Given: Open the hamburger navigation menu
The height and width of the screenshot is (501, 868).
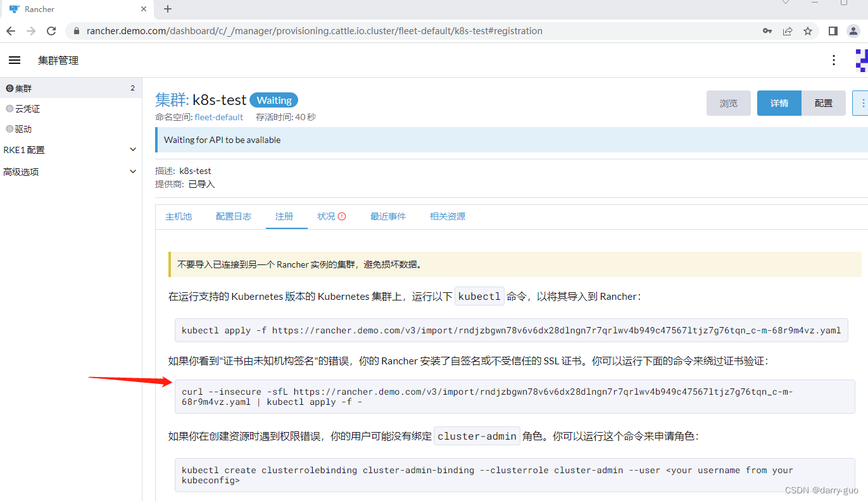Looking at the screenshot, I should pos(15,60).
